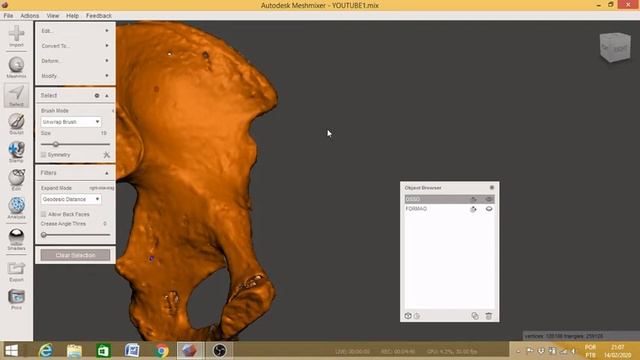Open the Windows Start menu
Image resolution: width=640 pixels, height=360 pixels.
click(x=11, y=351)
